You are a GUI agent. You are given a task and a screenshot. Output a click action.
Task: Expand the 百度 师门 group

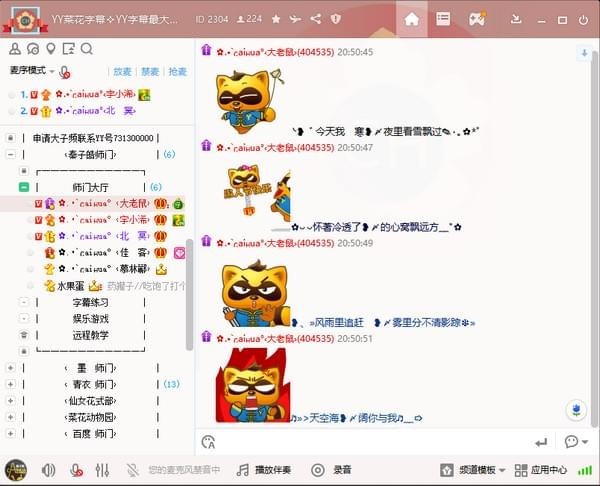coord(11,434)
